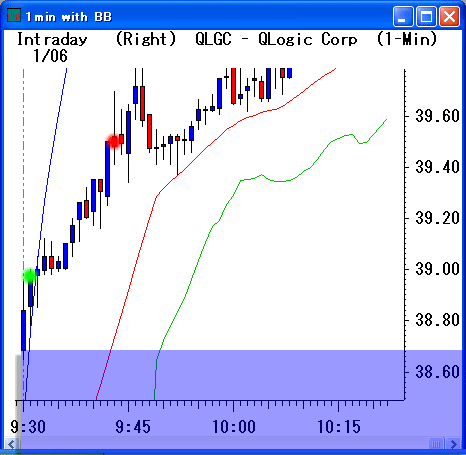Click the chart window title bar icon
The image size is (466, 455).
click(x=14, y=16)
